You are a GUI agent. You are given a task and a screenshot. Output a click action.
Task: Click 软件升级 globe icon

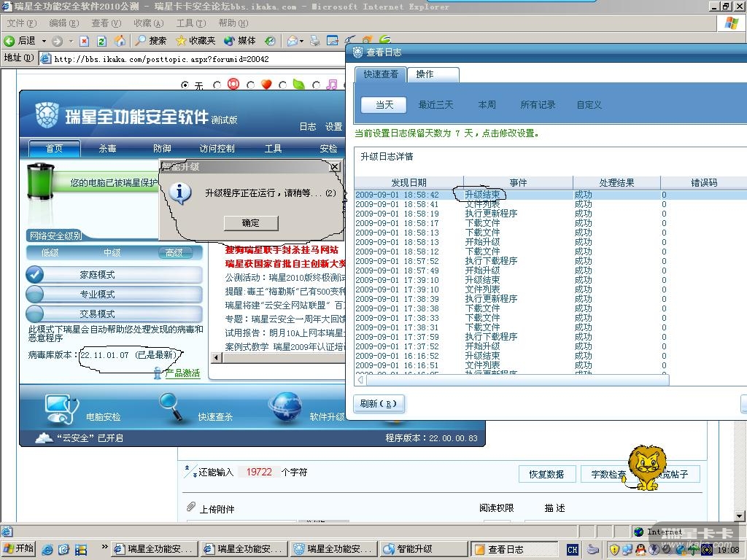(285, 408)
